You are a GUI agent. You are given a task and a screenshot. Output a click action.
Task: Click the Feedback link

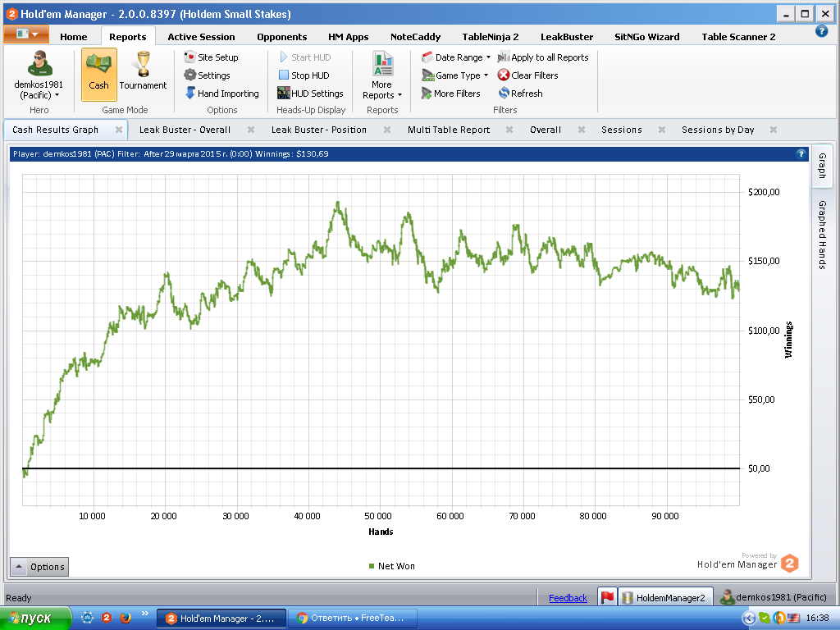(x=568, y=598)
